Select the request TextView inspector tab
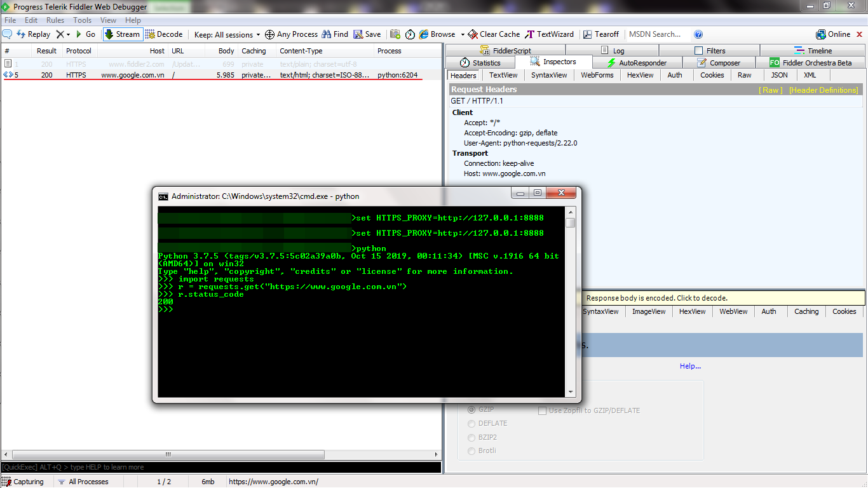The height and width of the screenshot is (488, 868). pos(503,75)
